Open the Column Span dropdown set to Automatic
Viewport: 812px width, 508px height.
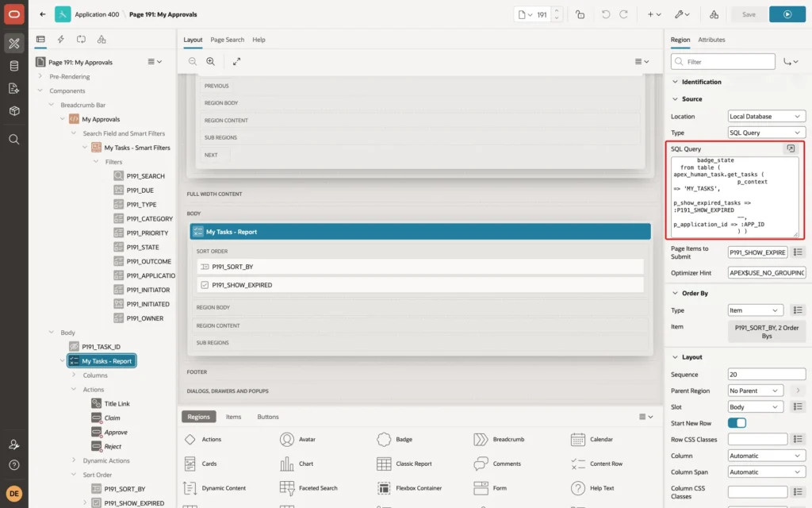point(767,472)
